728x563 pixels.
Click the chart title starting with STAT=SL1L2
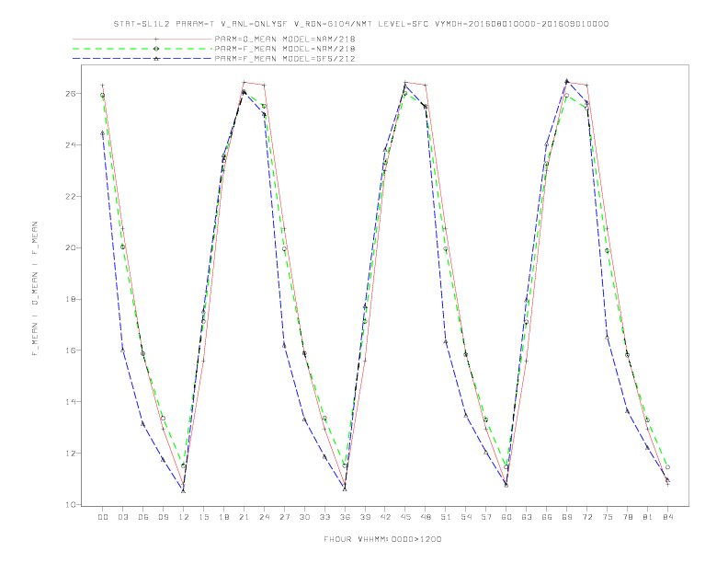point(360,24)
